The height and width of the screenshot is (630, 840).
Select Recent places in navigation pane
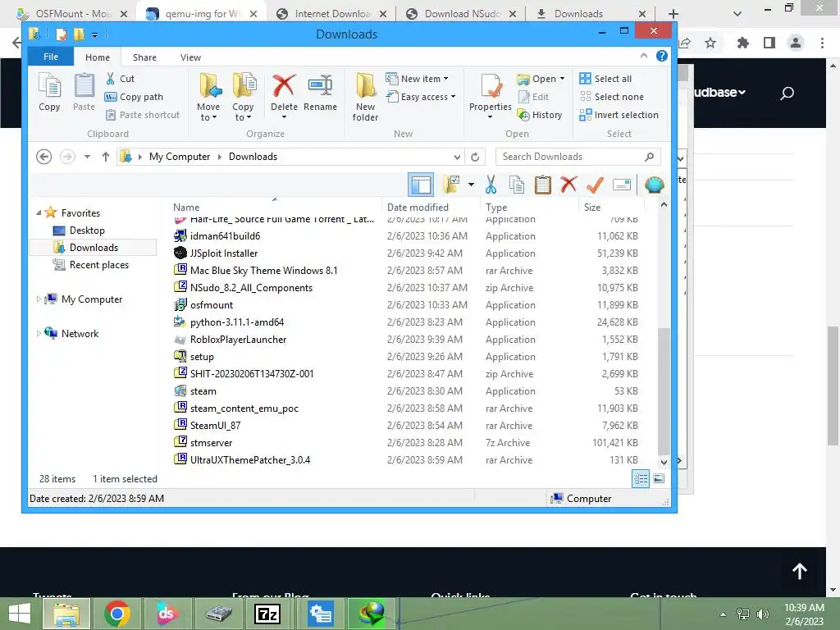pos(98,265)
